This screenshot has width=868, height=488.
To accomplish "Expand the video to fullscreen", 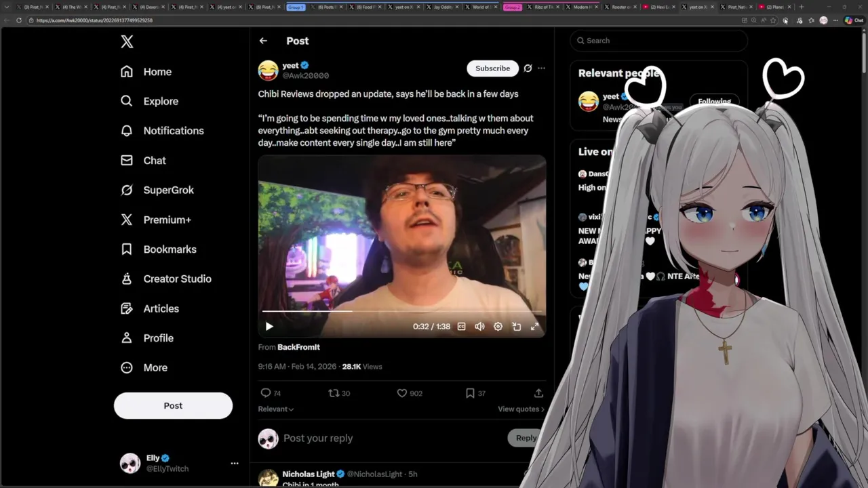I will (534, 327).
